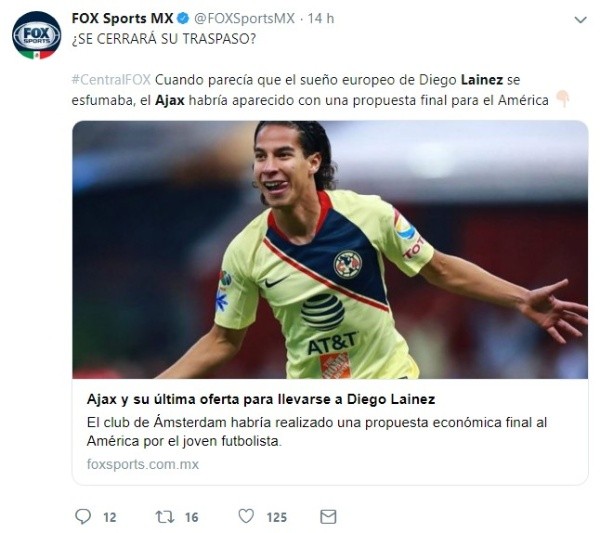Click the reply count 12
The height and width of the screenshot is (533, 600).
tap(110, 517)
